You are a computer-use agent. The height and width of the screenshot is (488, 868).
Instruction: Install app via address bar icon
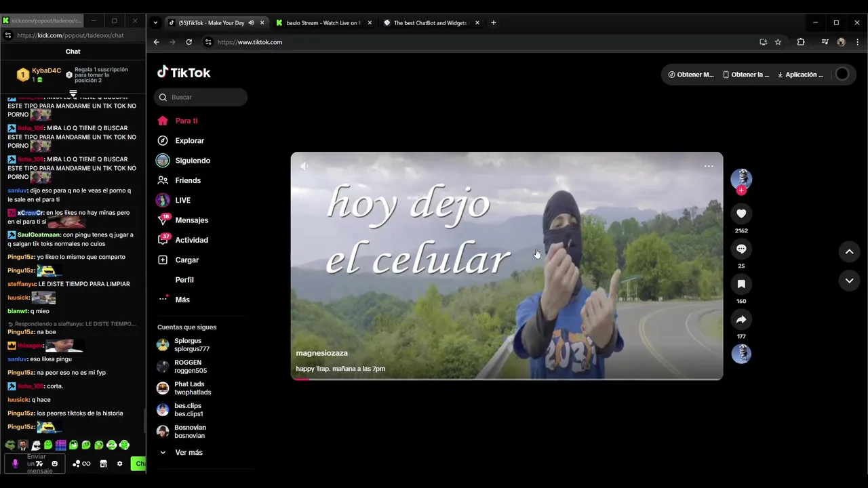764,42
